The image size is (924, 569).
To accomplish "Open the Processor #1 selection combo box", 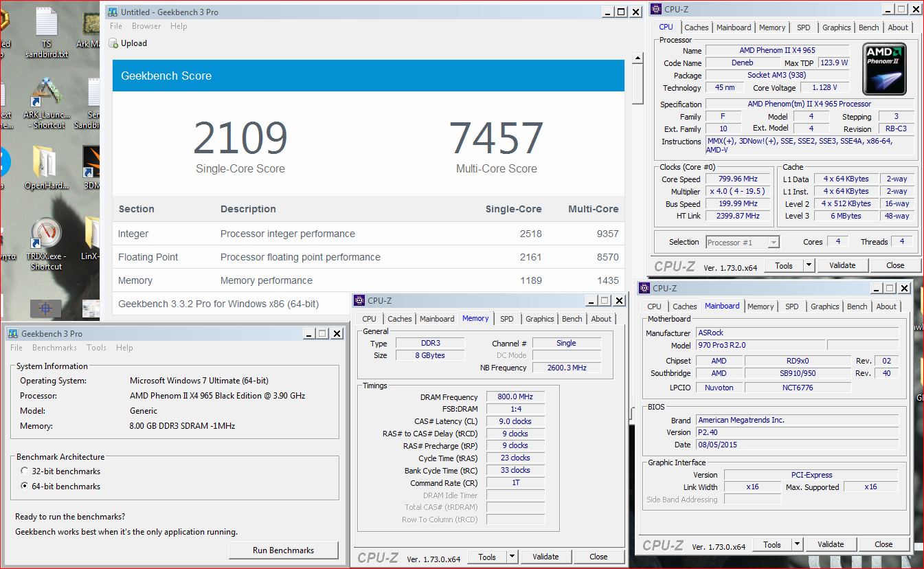I will (743, 242).
